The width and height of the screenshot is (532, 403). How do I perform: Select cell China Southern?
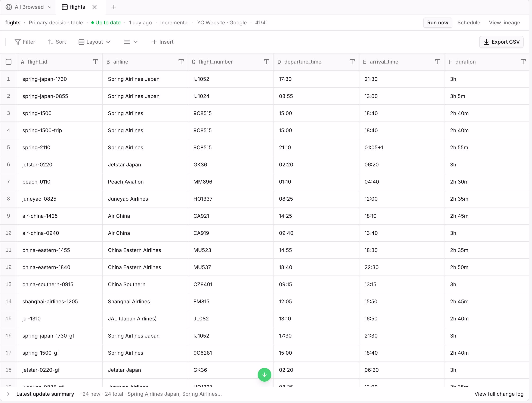145,284
